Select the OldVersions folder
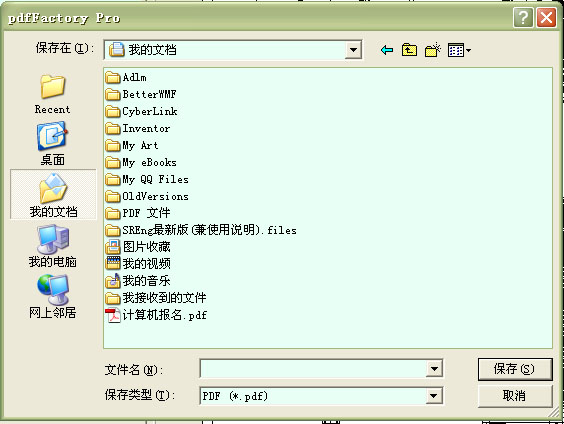 click(x=147, y=196)
